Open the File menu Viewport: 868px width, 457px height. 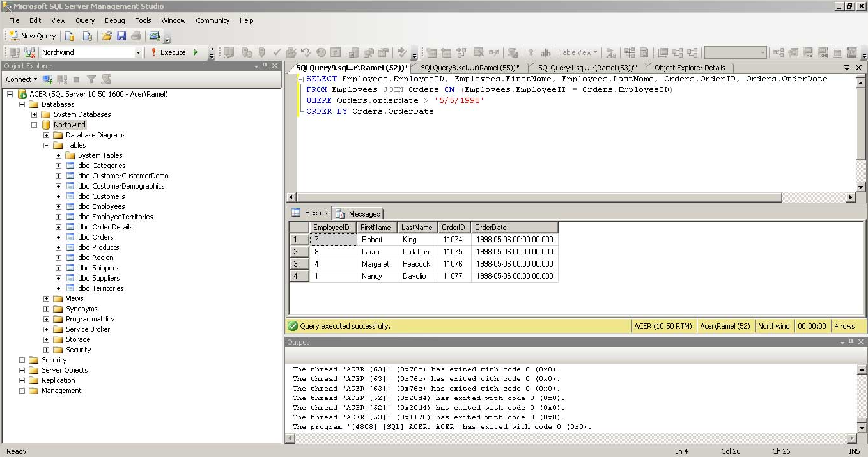(x=14, y=20)
